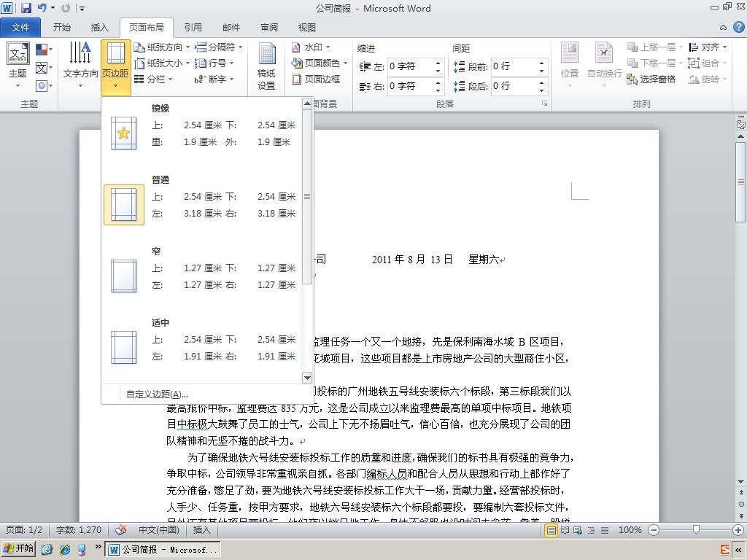
Task: Click 中文(中国) language indicator
Action: click(158, 530)
